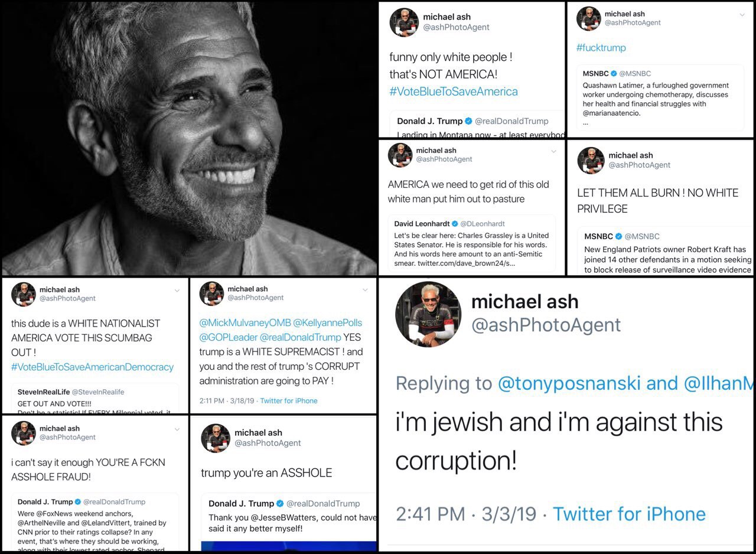The width and height of the screenshot is (756, 554).
Task: Expand the chevron on the "WHITE SUPREMACIST" tweet
Action: pyautogui.click(x=365, y=290)
